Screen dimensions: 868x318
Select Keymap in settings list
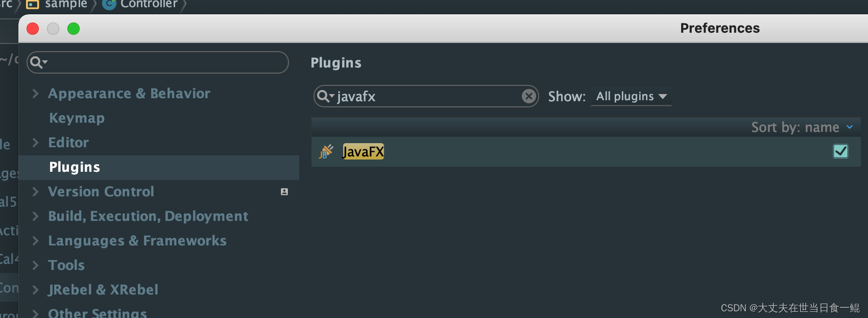point(77,118)
